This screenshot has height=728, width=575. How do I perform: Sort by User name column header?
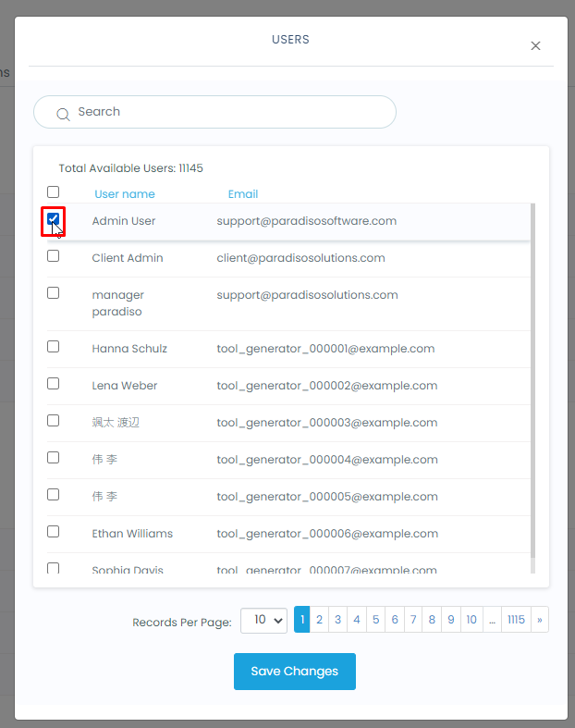pyautogui.click(x=125, y=194)
